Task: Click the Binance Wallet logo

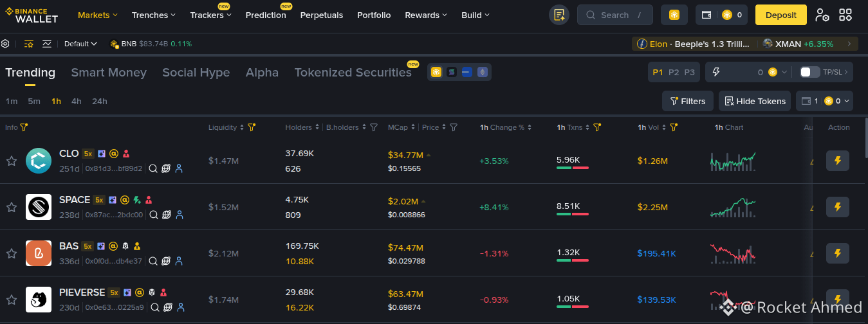Action: tap(32, 15)
